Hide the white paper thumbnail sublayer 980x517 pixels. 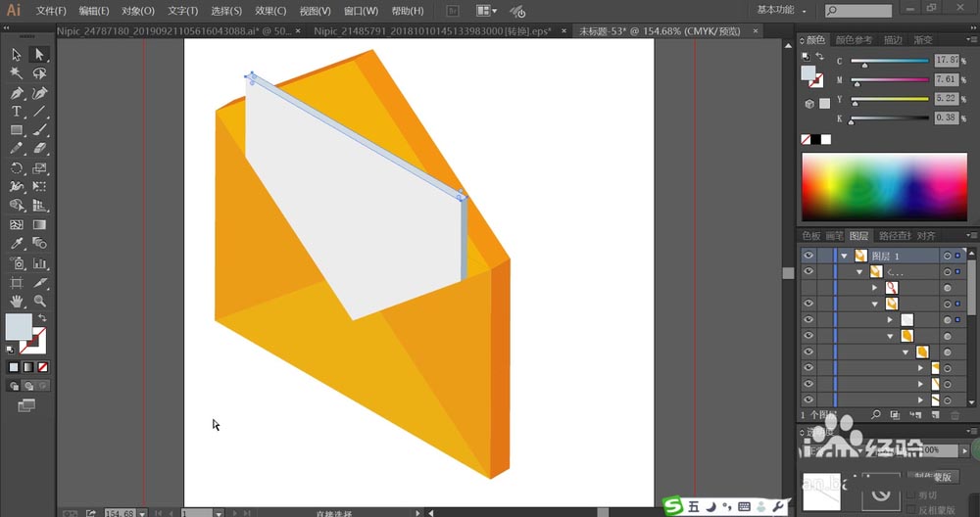click(x=808, y=319)
